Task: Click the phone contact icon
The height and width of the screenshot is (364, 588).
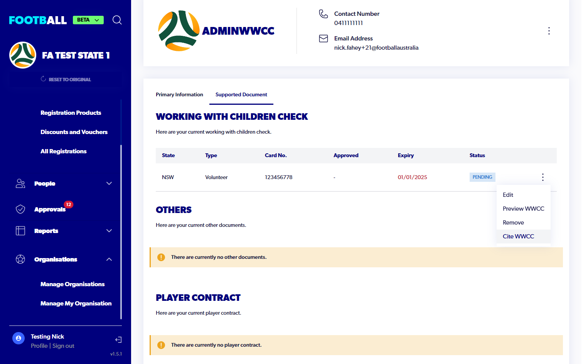Action: [323, 14]
